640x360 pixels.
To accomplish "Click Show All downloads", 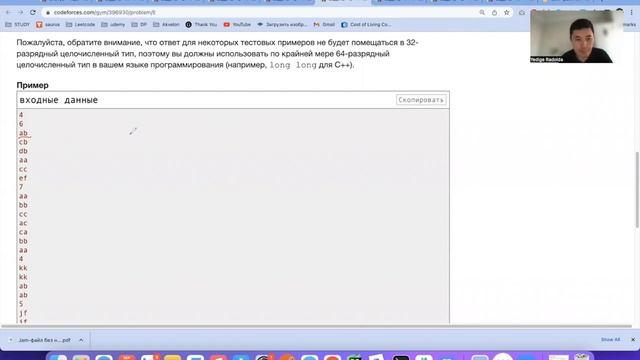I will (610, 340).
